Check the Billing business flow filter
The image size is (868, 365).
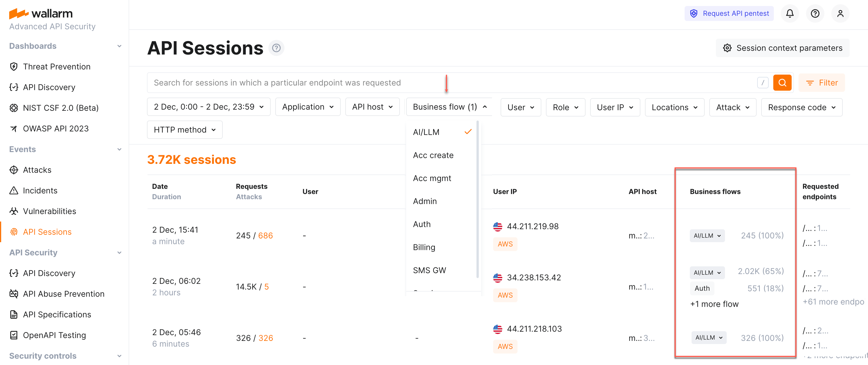coord(424,247)
